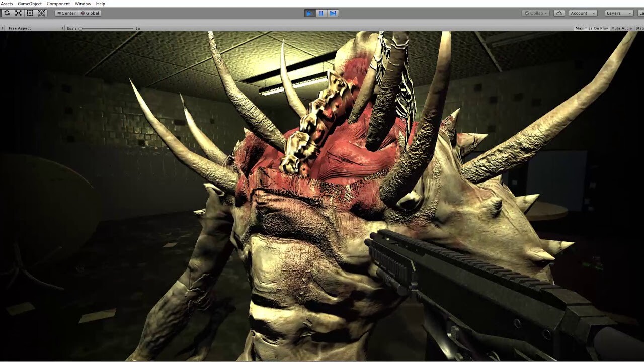Screen dimensions: 644x362
Task: Advance one frame with the Step button
Action: [x=333, y=13]
